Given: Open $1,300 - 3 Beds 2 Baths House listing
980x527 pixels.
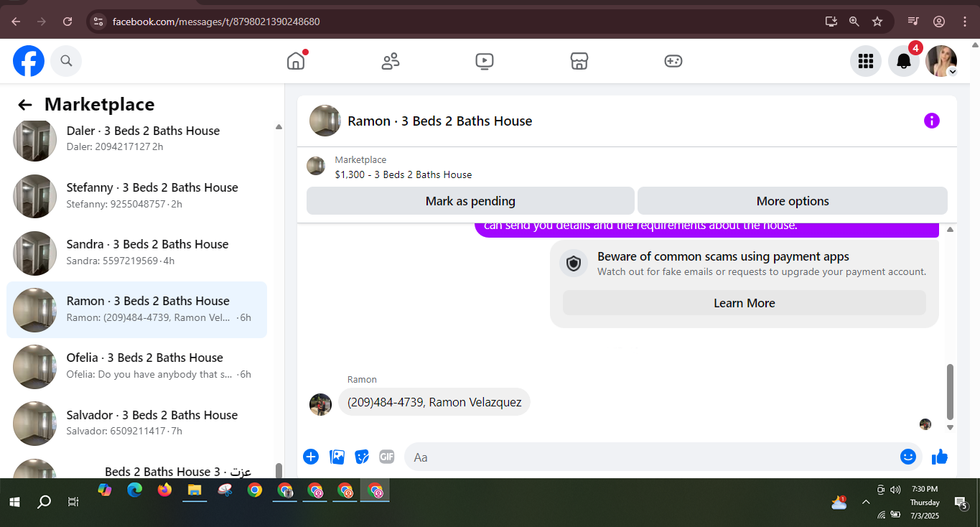Looking at the screenshot, I should pyautogui.click(x=403, y=174).
